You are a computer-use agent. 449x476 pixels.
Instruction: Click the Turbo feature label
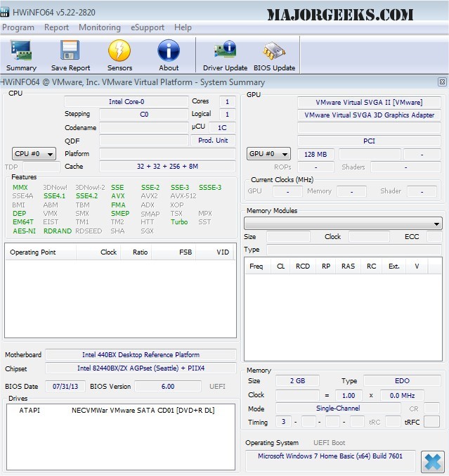tap(179, 222)
